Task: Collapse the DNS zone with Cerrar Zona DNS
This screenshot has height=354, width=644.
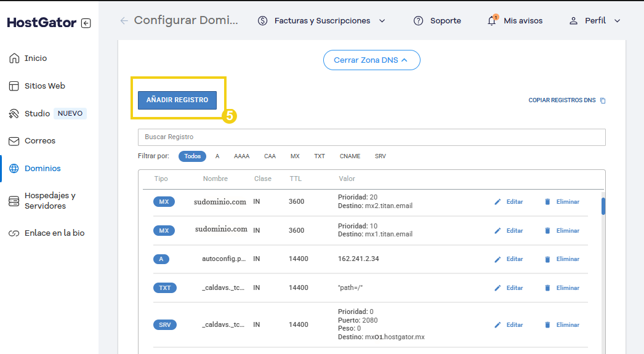Action: [371, 60]
